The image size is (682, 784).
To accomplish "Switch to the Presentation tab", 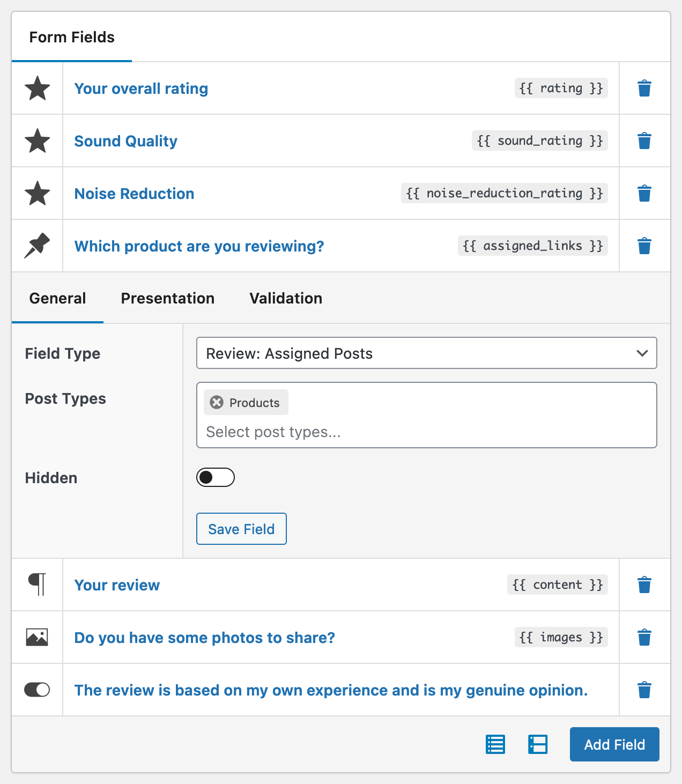I will pos(167,298).
